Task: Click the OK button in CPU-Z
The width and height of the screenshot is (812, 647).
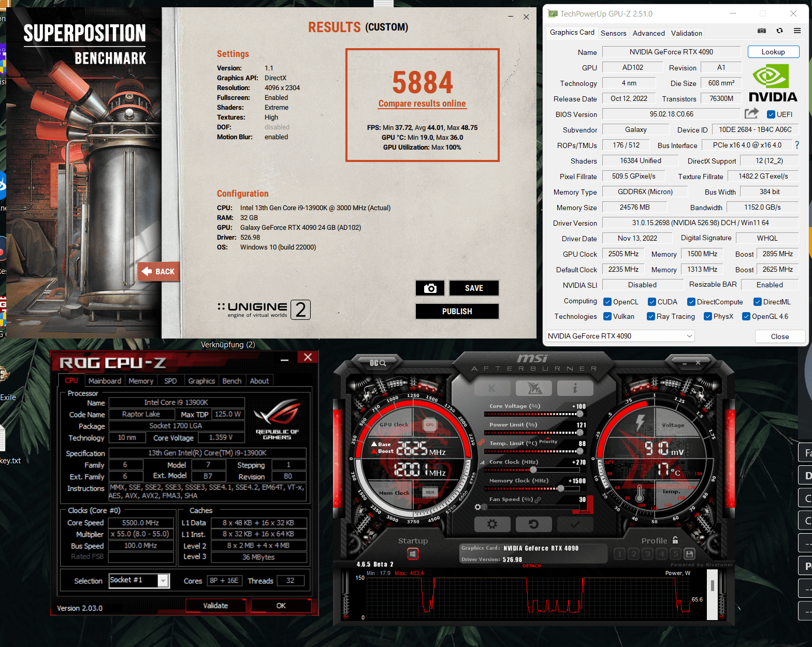Action: coord(281,606)
